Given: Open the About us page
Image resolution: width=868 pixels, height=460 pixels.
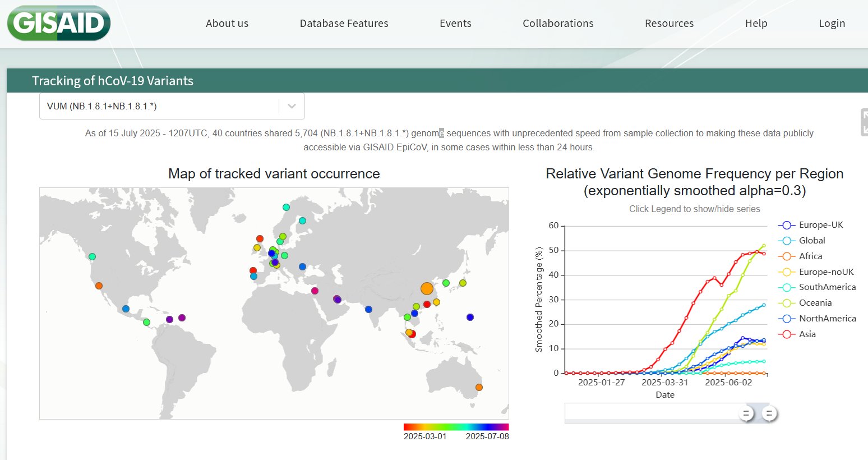Looking at the screenshot, I should pyautogui.click(x=227, y=24).
